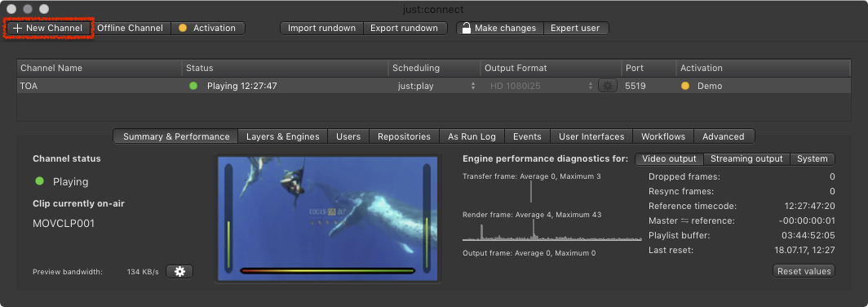The image size is (868, 307).
Task: Select System diagnostics
Action: coord(812,159)
